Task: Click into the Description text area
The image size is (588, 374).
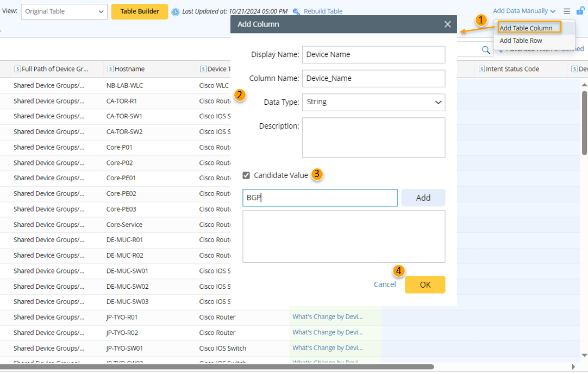Action: point(373,138)
